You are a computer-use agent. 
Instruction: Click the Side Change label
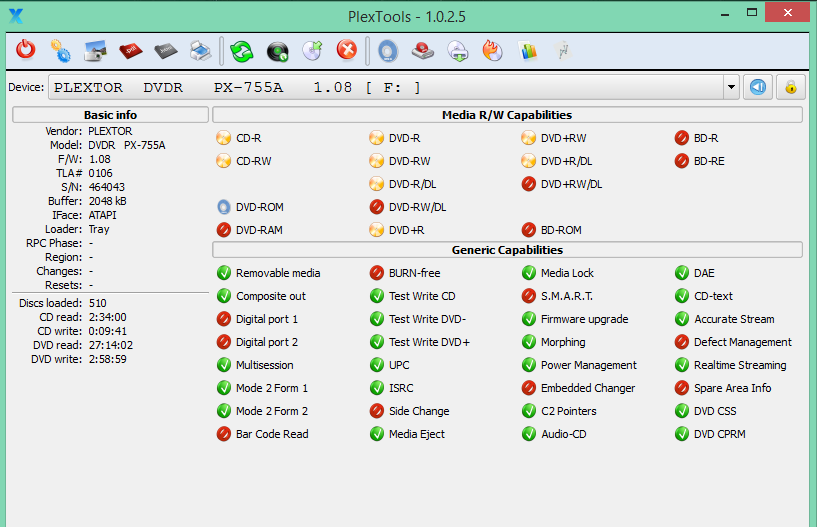coord(419,411)
